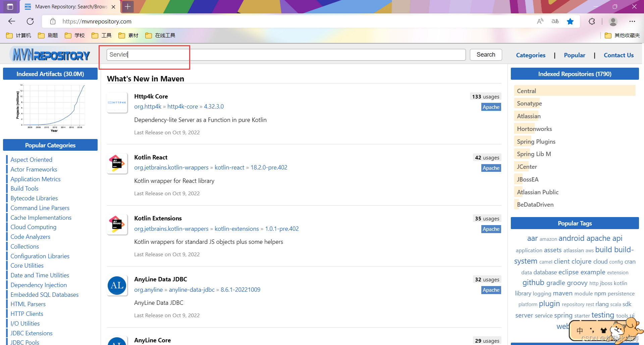Open the Build Tools category
This screenshot has height=345, width=644.
24,189
